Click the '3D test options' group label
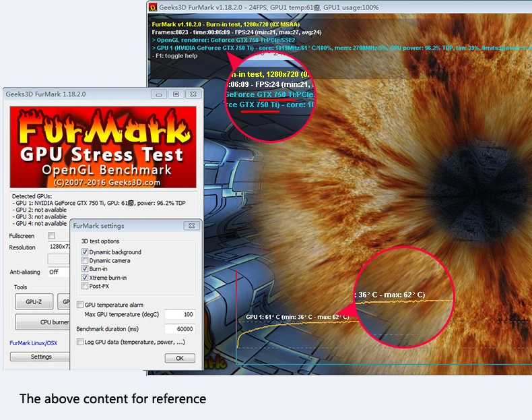Screen dimensions: 532x420 pyautogui.click(x=100, y=241)
